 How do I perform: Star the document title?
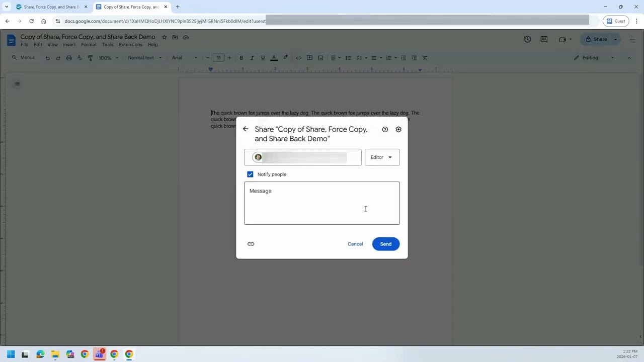tap(164, 37)
